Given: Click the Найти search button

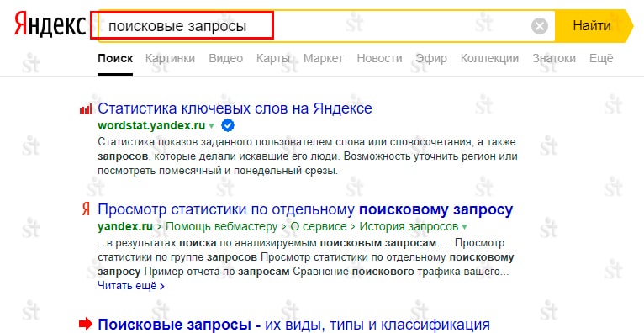Looking at the screenshot, I should pos(594,25).
